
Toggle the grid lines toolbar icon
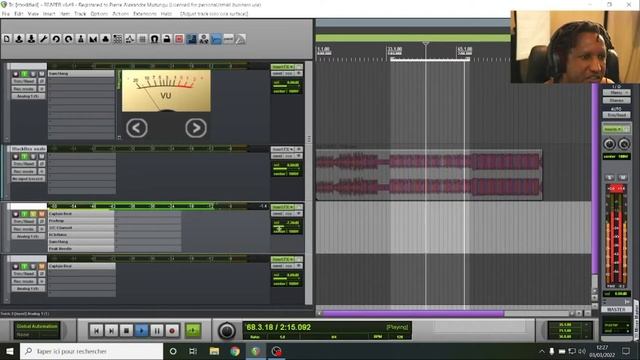(x=142, y=39)
